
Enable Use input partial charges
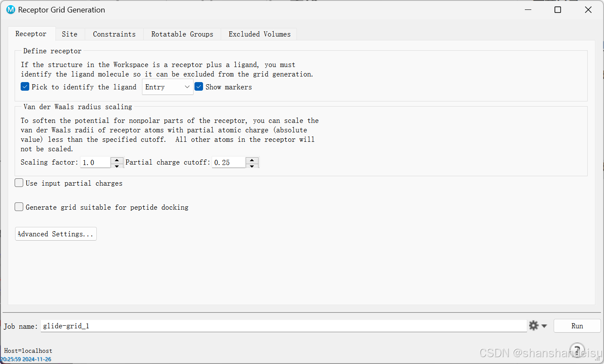19,183
